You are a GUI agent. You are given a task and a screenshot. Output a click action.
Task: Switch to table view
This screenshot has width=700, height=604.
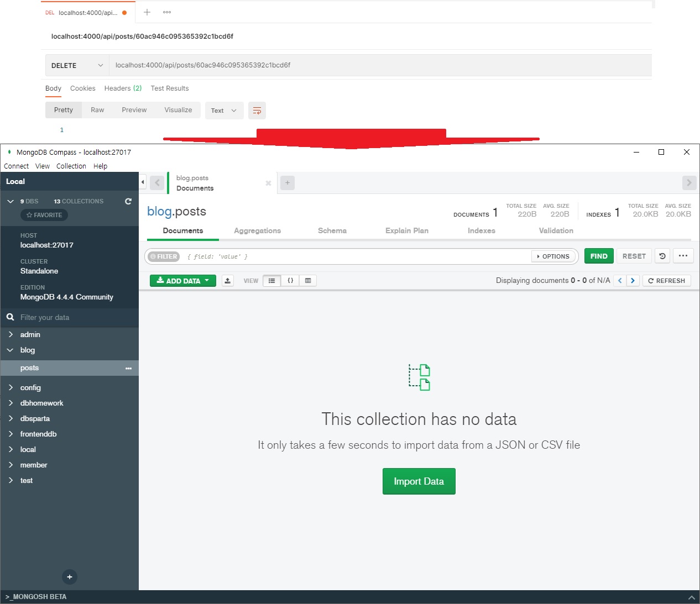308,281
